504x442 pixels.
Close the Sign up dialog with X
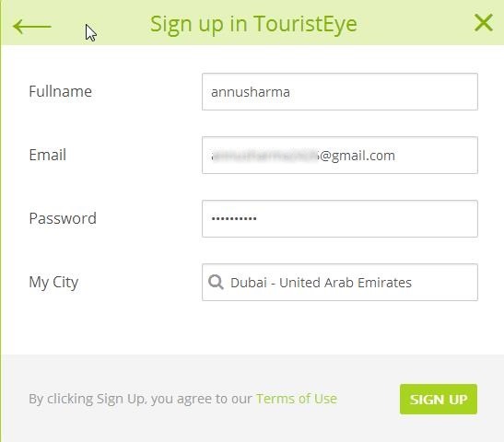coord(484,23)
